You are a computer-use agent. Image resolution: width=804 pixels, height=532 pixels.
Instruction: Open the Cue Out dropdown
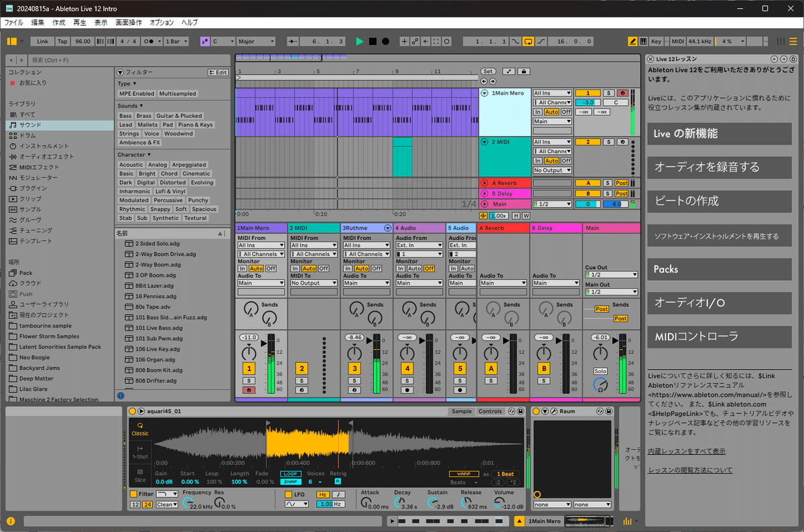tap(611, 275)
